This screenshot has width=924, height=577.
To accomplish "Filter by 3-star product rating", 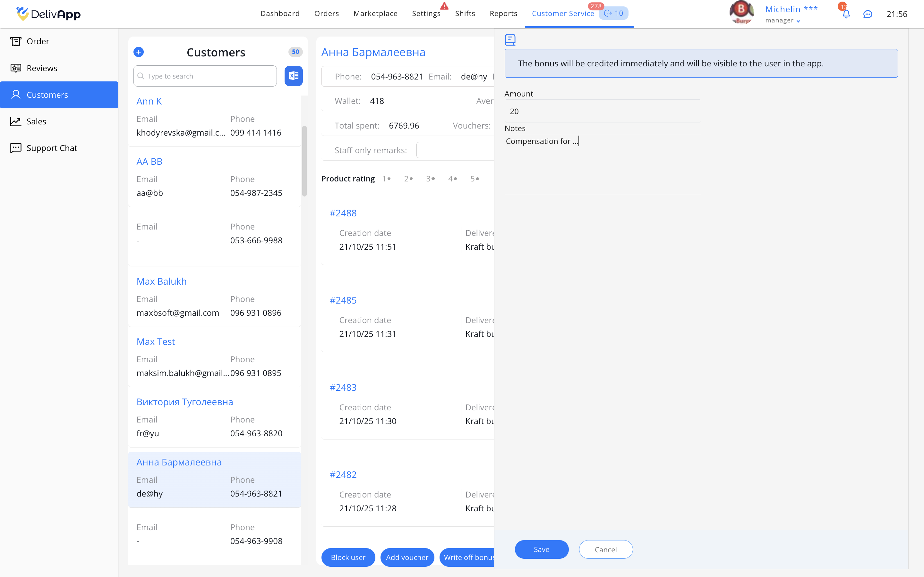I will click(x=430, y=179).
